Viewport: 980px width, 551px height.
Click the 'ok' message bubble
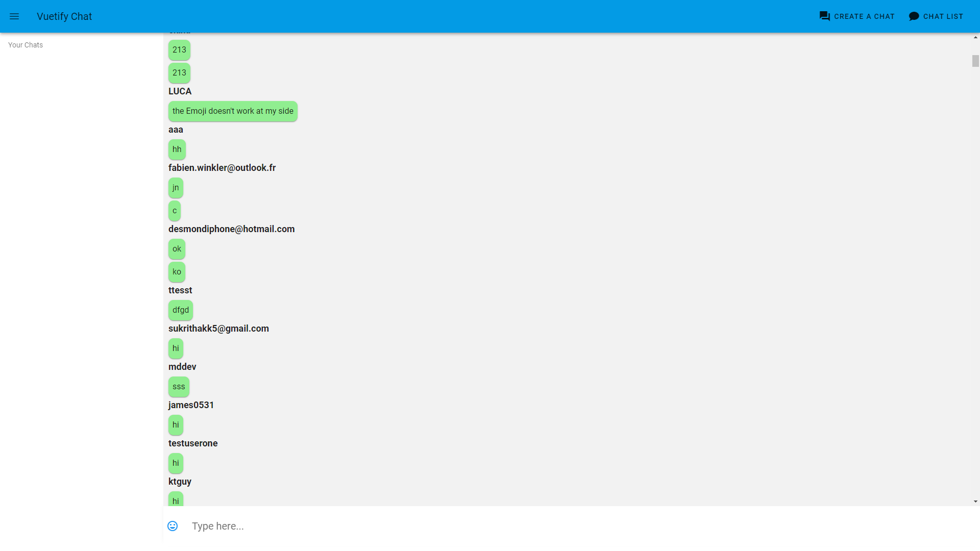[x=177, y=249]
